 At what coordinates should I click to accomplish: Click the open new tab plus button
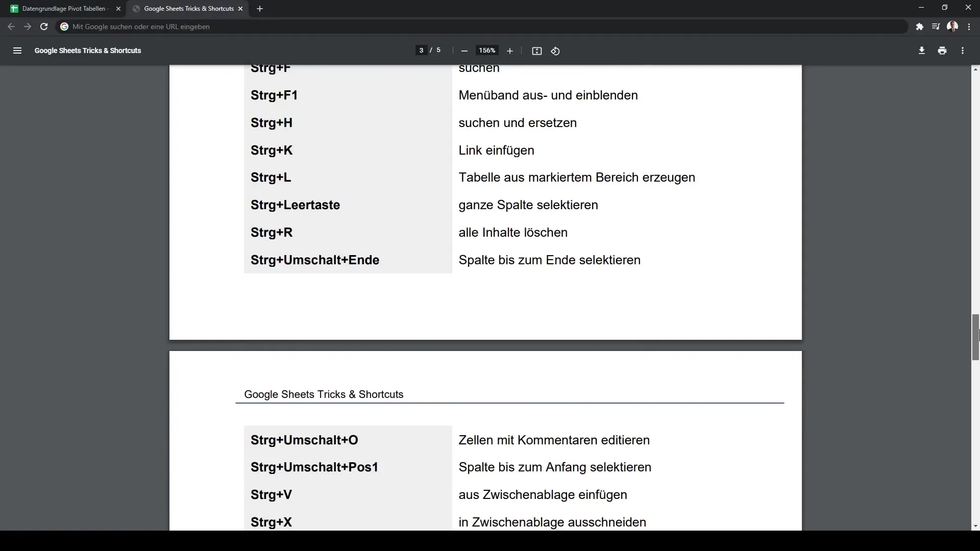pos(260,8)
